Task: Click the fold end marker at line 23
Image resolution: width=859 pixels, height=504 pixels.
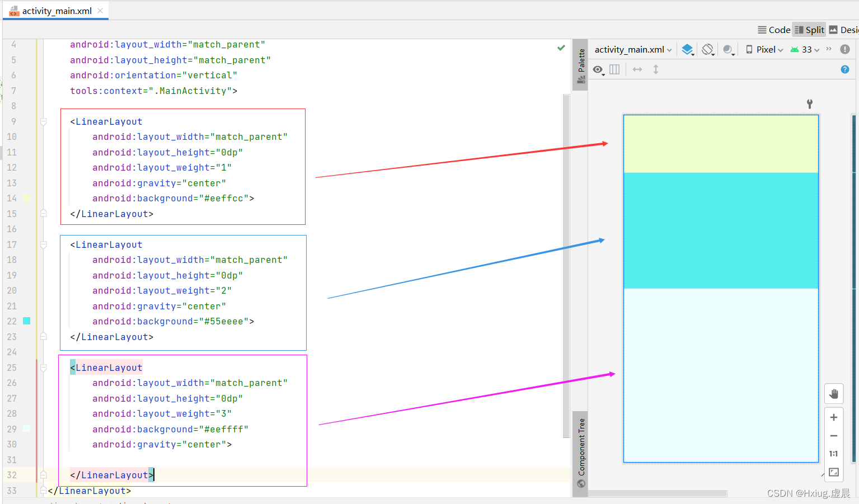Action: point(43,336)
